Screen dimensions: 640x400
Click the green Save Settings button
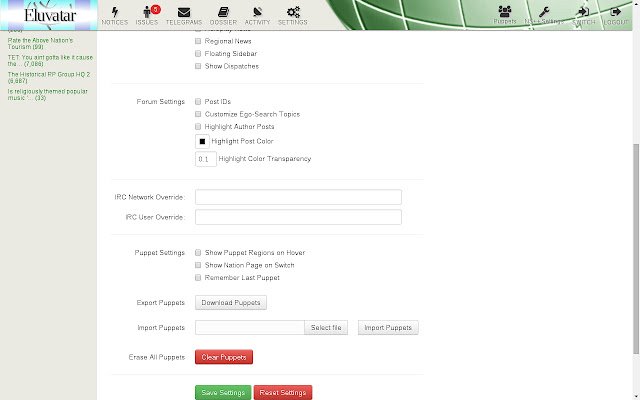(223, 392)
